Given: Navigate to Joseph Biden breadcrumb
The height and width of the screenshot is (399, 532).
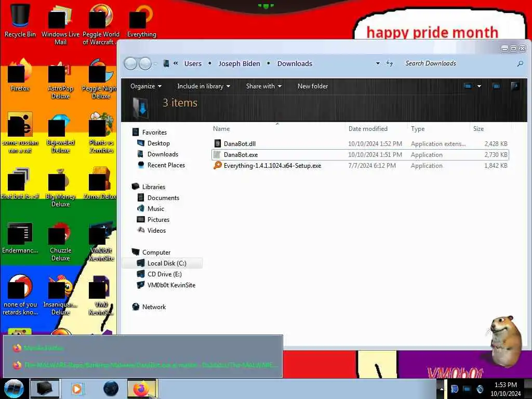Looking at the screenshot, I should click(239, 63).
